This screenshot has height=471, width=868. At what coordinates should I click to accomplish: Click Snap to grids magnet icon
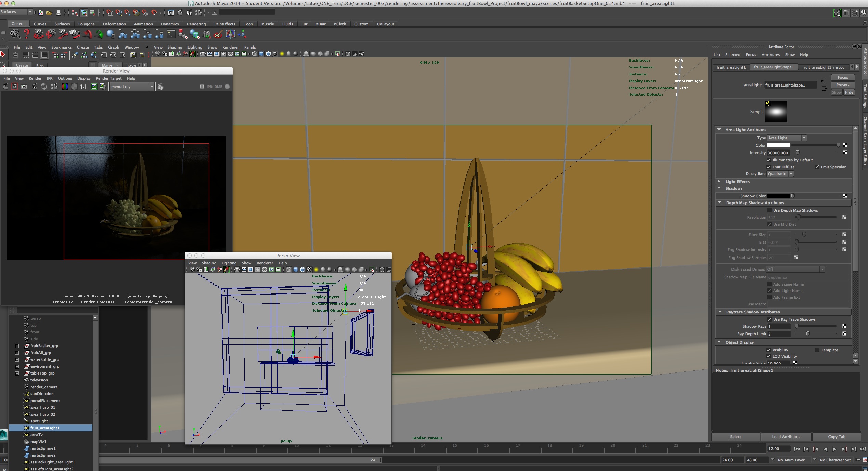109,13
